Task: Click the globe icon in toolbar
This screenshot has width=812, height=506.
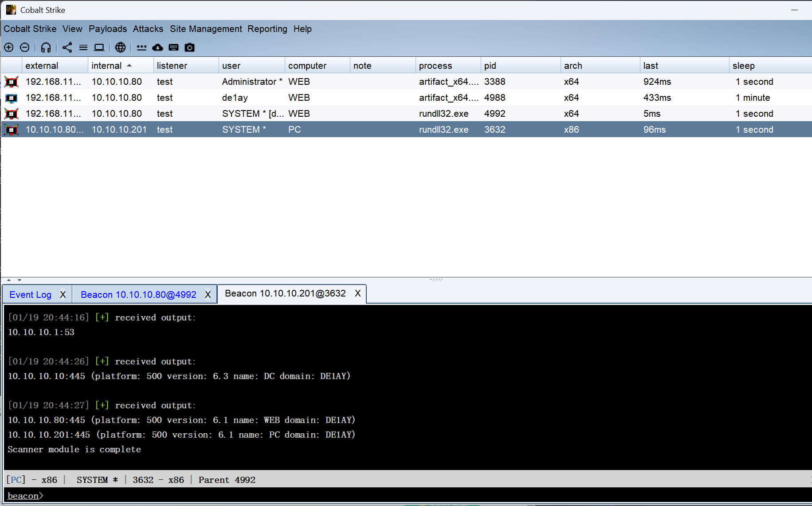Action: pos(120,47)
